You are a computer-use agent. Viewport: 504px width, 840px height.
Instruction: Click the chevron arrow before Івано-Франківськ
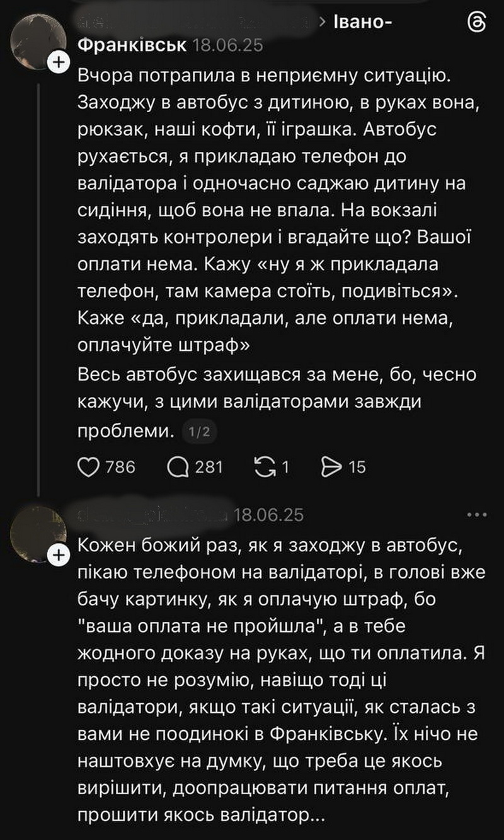[323, 23]
